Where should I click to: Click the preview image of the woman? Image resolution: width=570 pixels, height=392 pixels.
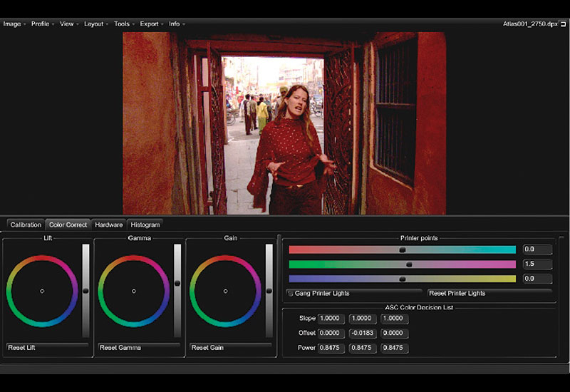(284, 123)
